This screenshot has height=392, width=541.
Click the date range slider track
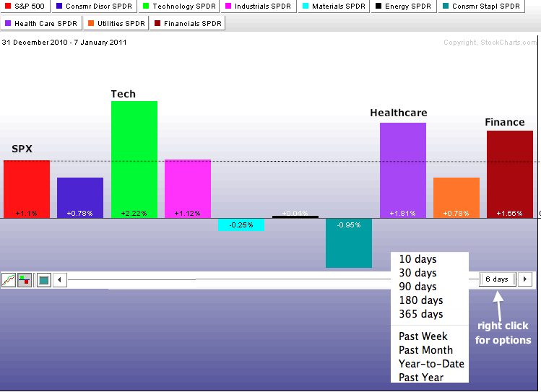click(x=230, y=279)
